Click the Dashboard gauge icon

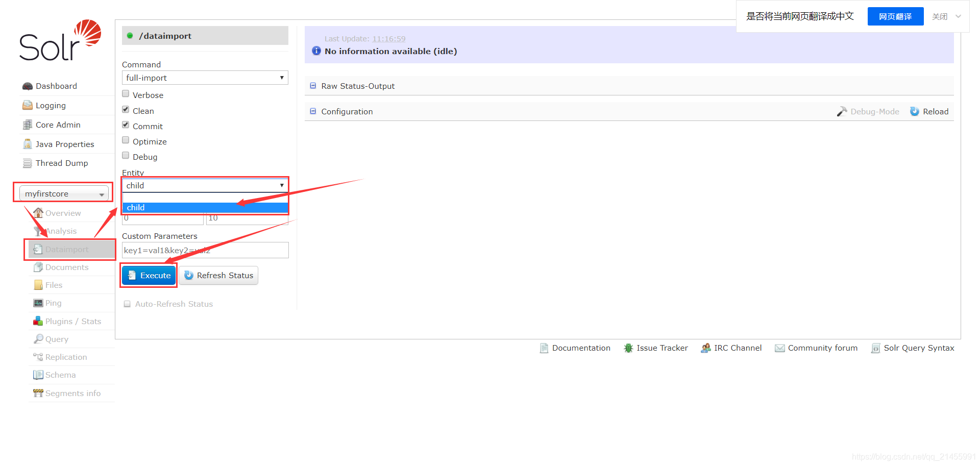point(28,86)
